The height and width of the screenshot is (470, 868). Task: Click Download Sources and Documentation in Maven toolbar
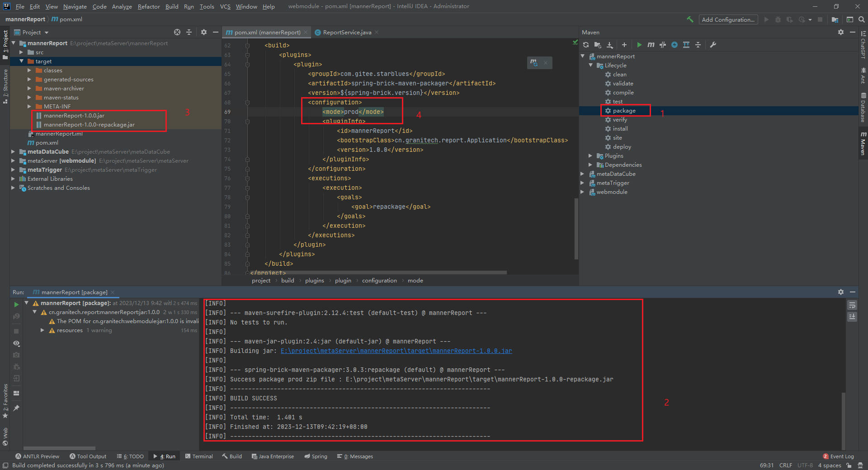click(609, 45)
